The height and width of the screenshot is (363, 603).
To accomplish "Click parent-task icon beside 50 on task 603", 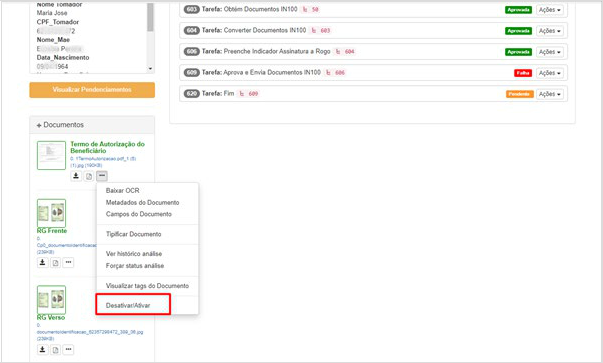I will pos(305,9).
